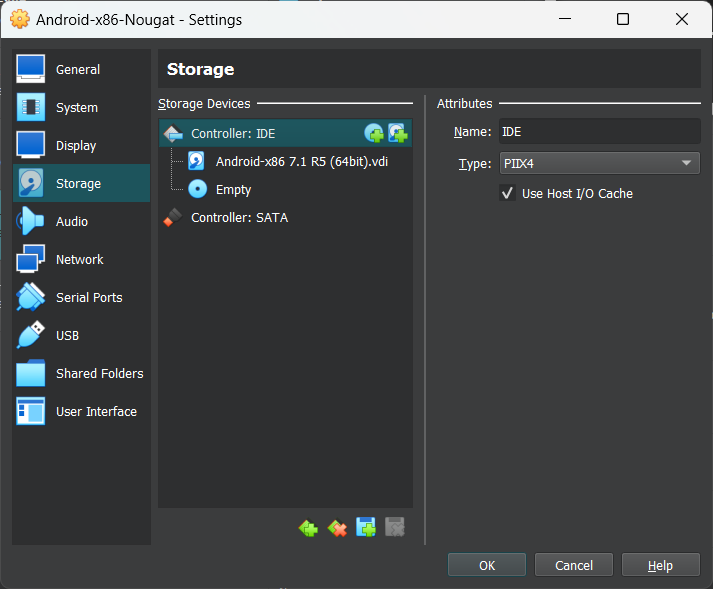Click the Network monitors icon in sidebar
The width and height of the screenshot is (713, 589).
[x=30, y=259]
